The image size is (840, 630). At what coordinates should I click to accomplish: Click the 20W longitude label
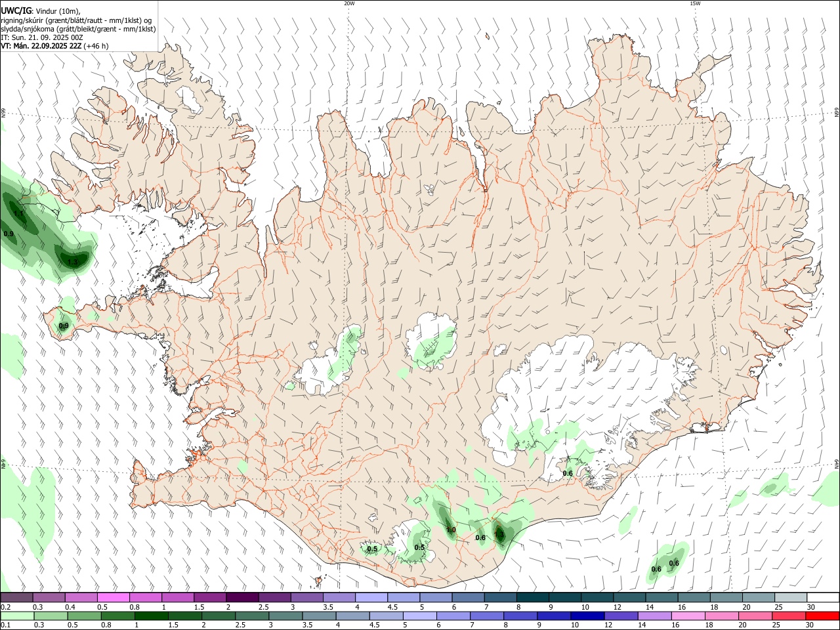pyautogui.click(x=349, y=3)
